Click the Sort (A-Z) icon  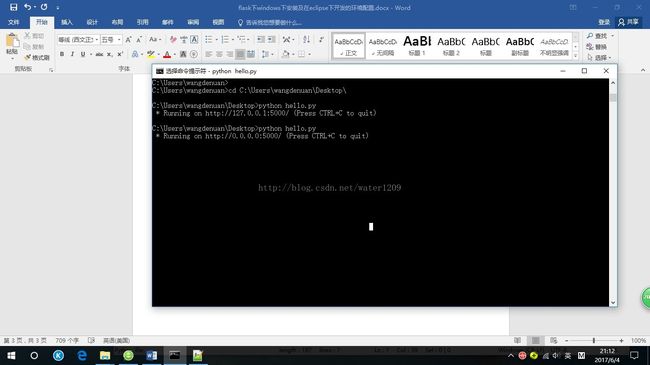(x=306, y=39)
